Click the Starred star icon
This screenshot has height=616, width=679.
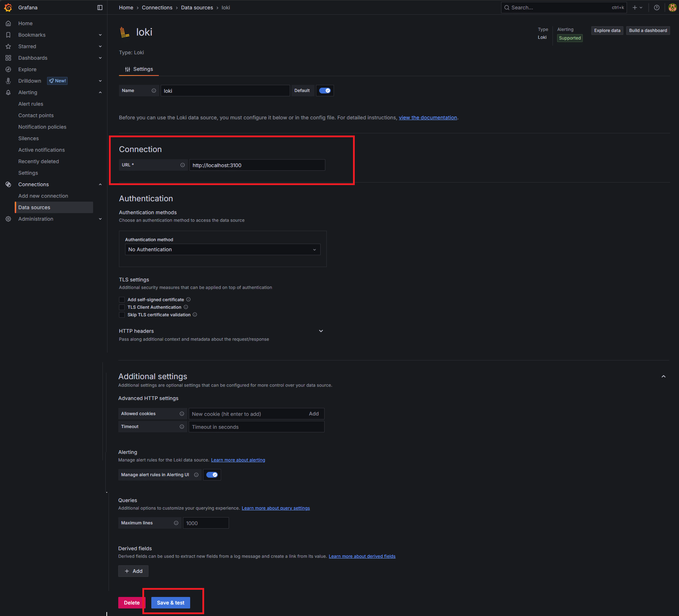pos(8,46)
